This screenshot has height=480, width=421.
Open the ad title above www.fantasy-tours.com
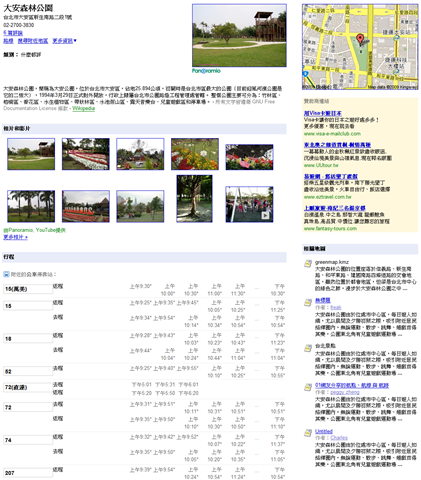pos(334,208)
